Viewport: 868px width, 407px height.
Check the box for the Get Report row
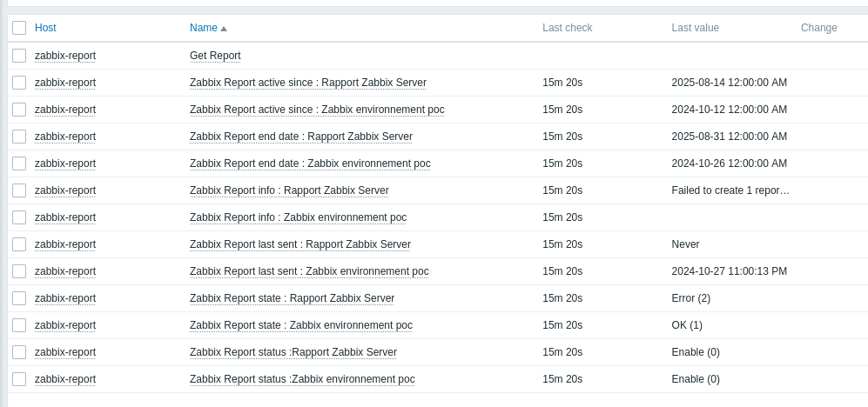tap(19, 56)
